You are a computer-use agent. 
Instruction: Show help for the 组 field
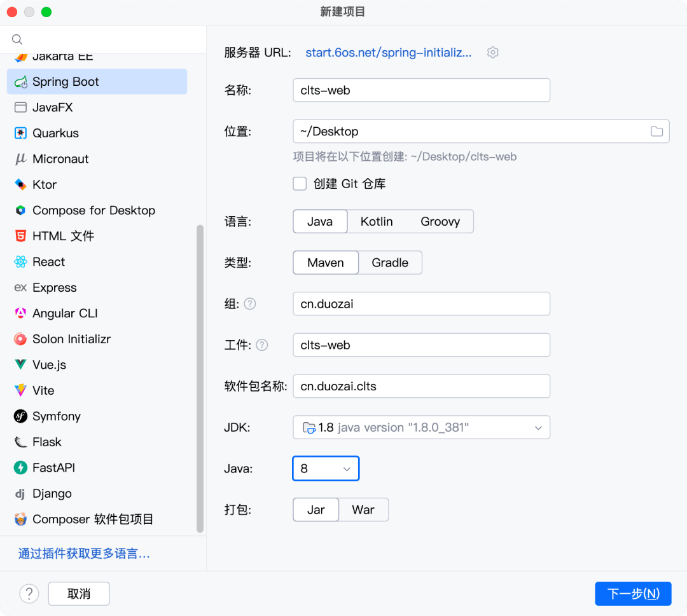coord(250,304)
